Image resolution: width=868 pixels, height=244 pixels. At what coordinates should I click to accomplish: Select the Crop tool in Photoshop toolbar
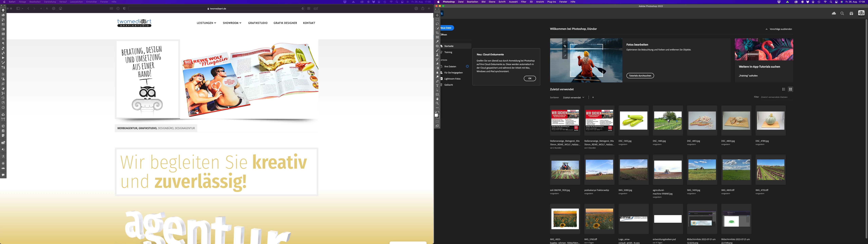(x=437, y=33)
